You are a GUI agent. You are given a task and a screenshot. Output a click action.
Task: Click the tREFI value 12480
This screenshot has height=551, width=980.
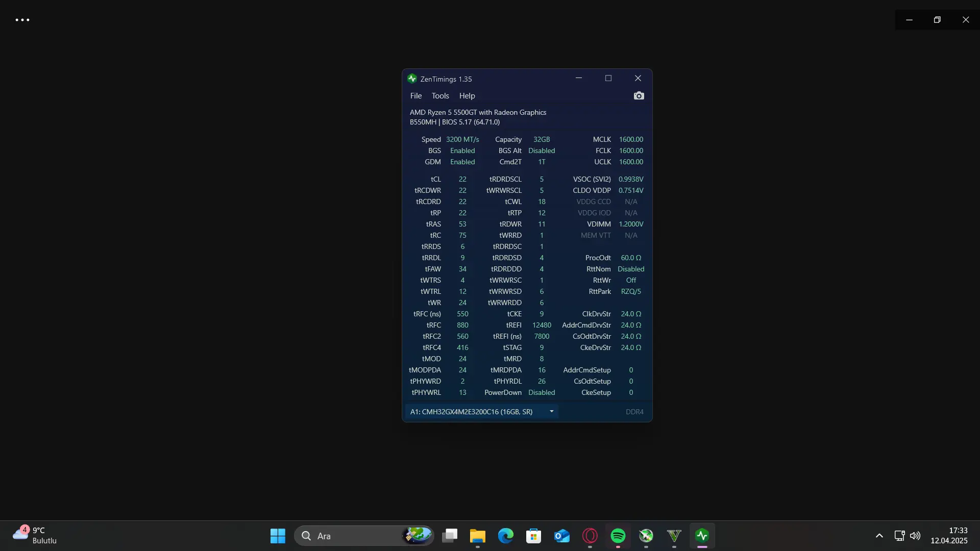tap(542, 325)
